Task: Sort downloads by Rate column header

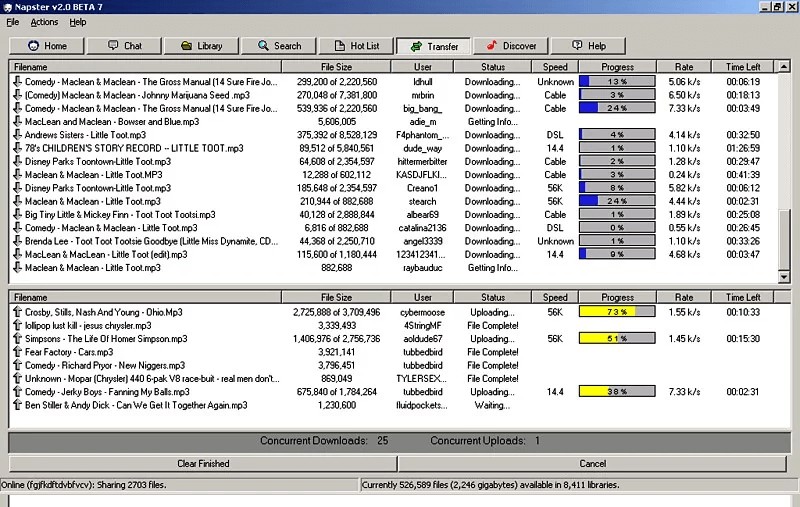Action: [x=684, y=67]
